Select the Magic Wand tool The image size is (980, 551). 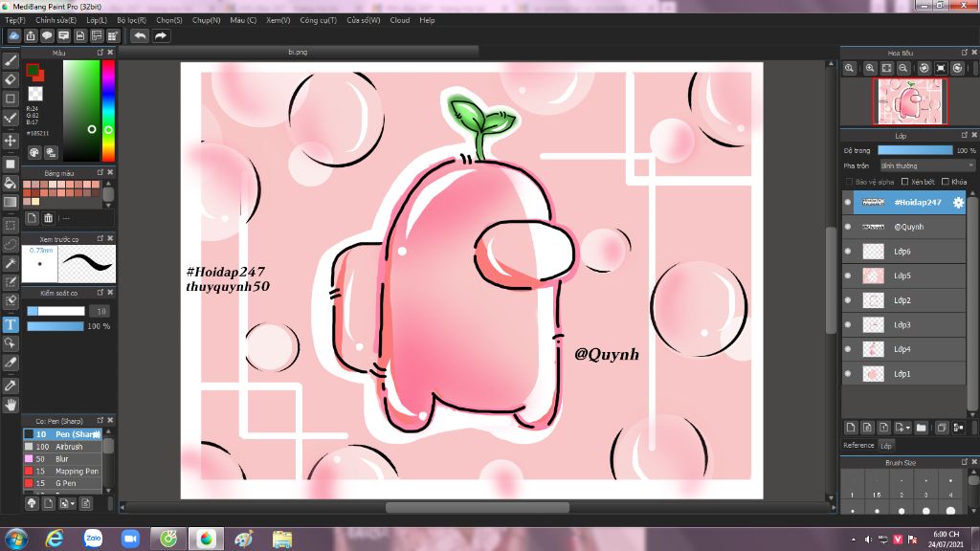pyautogui.click(x=10, y=263)
